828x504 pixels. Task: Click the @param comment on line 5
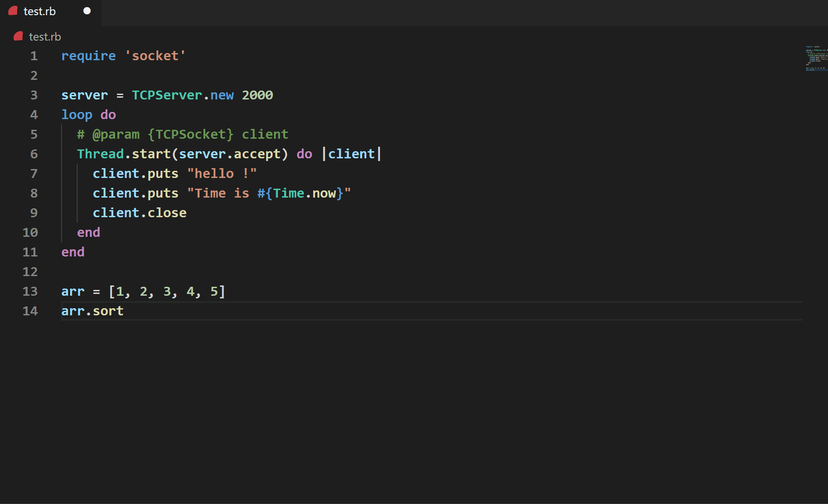(x=116, y=135)
